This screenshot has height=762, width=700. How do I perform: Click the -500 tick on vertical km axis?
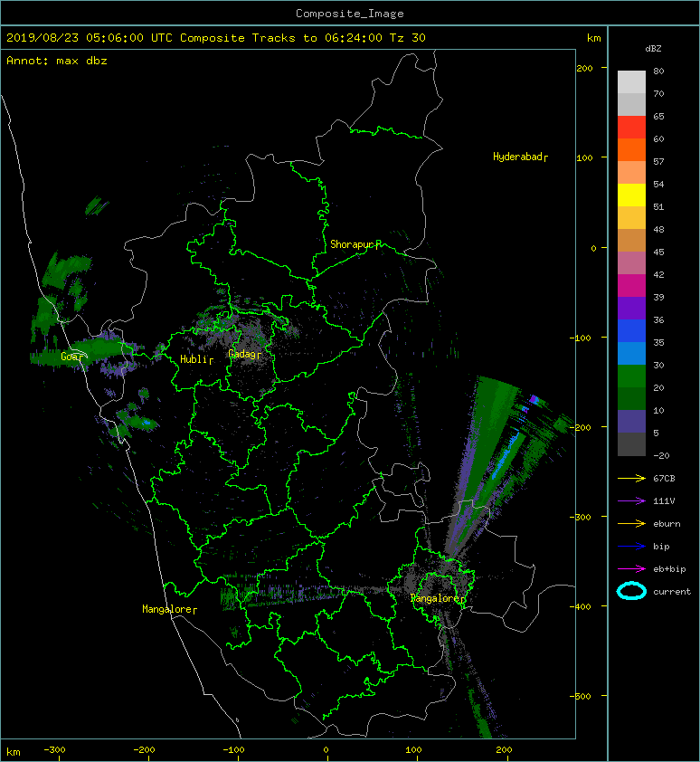point(581,697)
